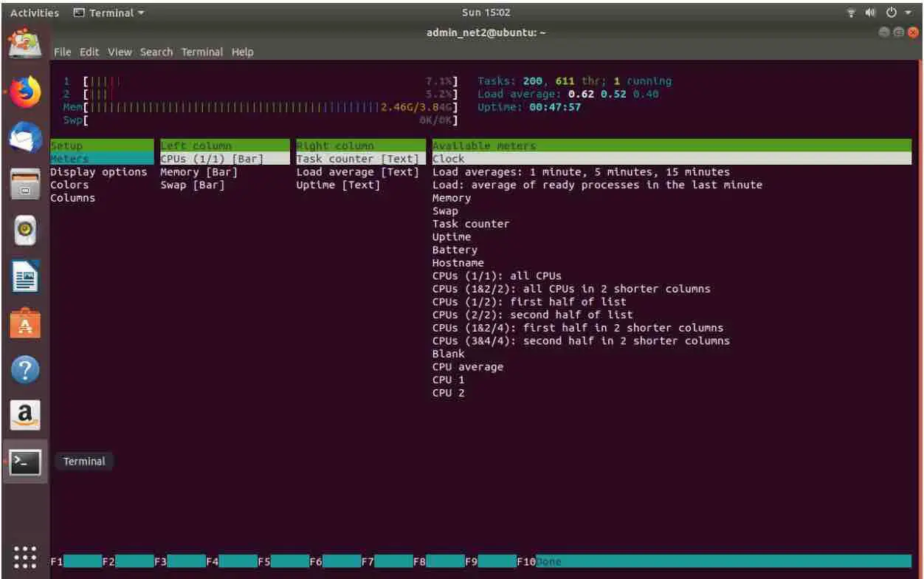Open the File menu
The height and width of the screenshot is (579, 924).
(x=63, y=52)
